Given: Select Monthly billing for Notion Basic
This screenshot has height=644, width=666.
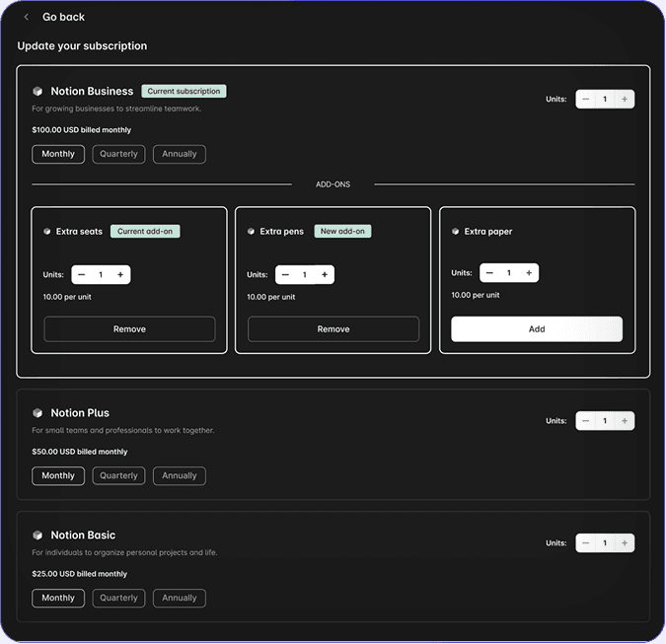Looking at the screenshot, I should pyautogui.click(x=58, y=599).
